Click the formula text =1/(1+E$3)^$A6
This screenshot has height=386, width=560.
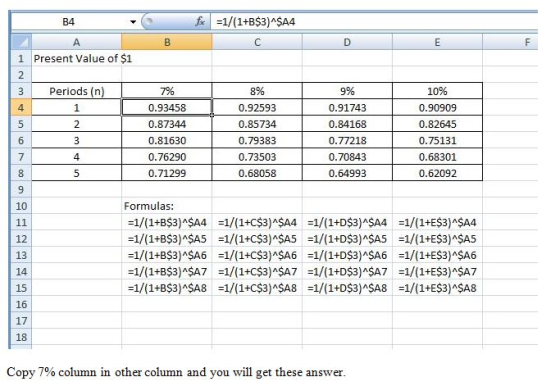[437, 255]
